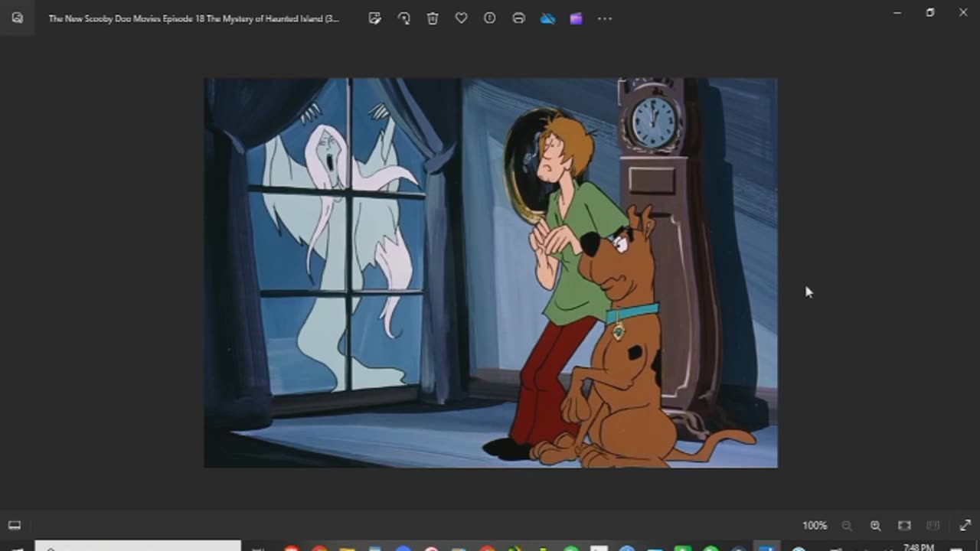The width and height of the screenshot is (980, 551).
Task: Show file info with the info icon
Action: (x=490, y=18)
